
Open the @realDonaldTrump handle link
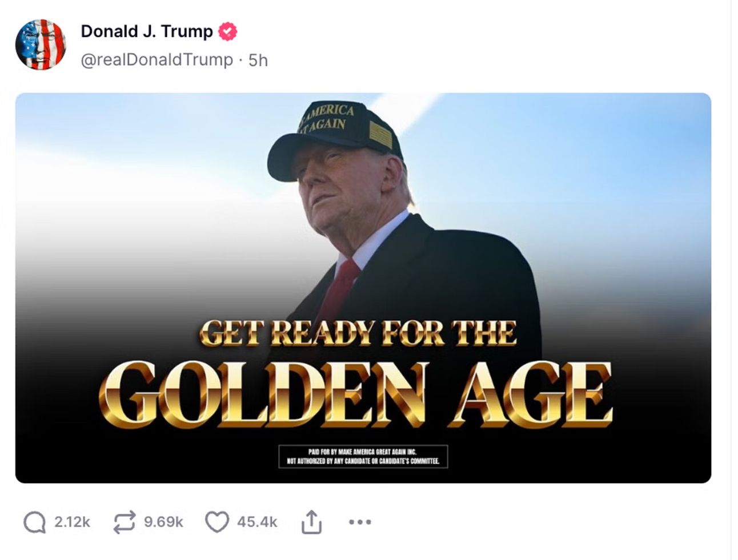pyautogui.click(x=157, y=60)
